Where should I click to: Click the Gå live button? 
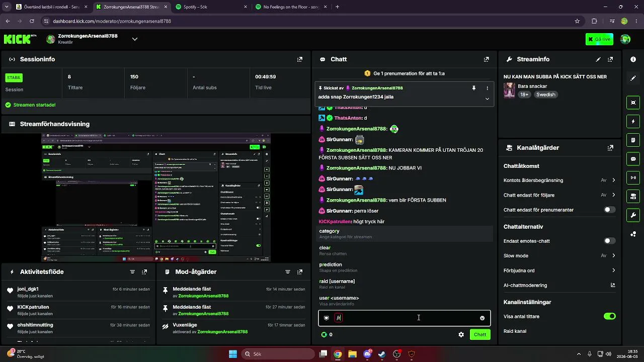(x=599, y=39)
